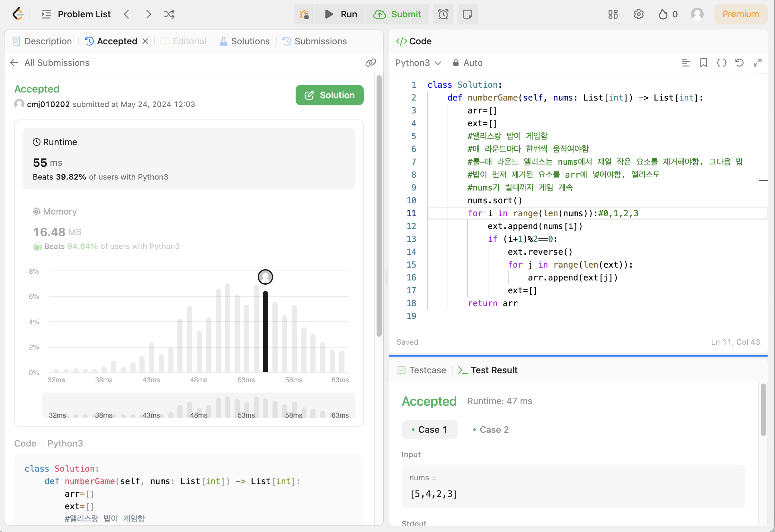This screenshot has height=532, width=775.
Task: Open the Editorial tab
Action: coord(183,41)
